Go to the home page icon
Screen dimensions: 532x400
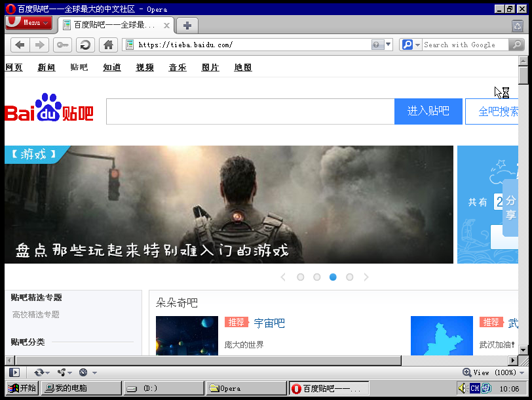[x=108, y=45]
